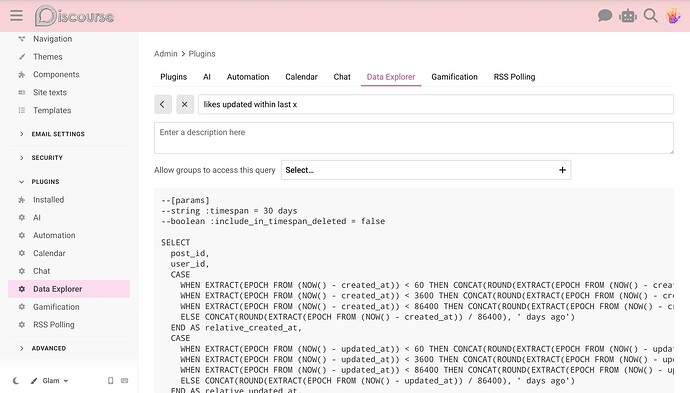
Task: Click the 'END AS relative_created_at,' line
Action: pyautogui.click(x=236, y=328)
